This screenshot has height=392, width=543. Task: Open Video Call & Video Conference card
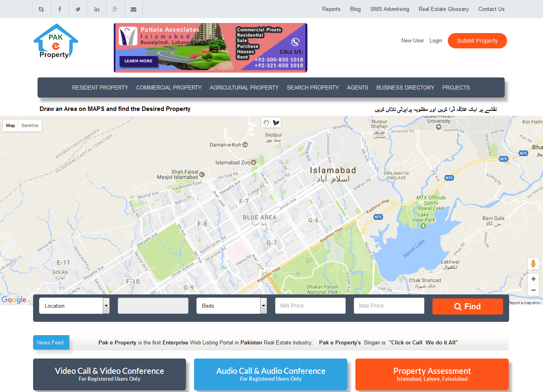pyautogui.click(x=109, y=374)
